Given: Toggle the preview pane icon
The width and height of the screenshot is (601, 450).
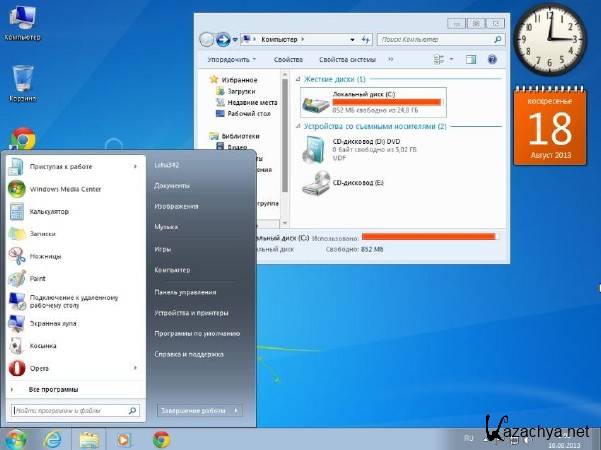Looking at the screenshot, I should [471, 59].
